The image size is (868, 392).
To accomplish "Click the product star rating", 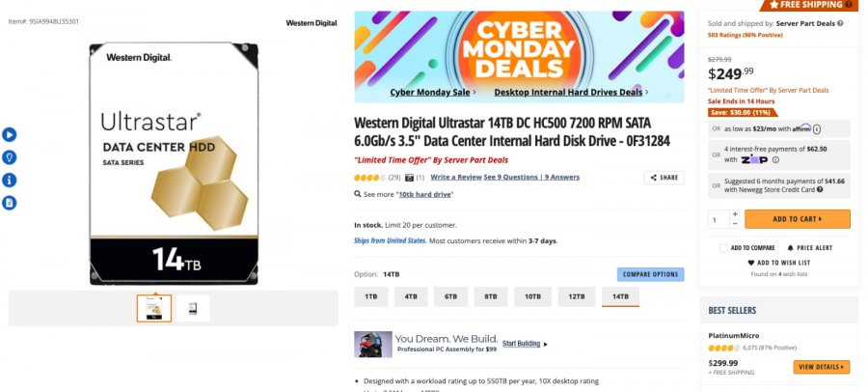I will (x=369, y=178).
